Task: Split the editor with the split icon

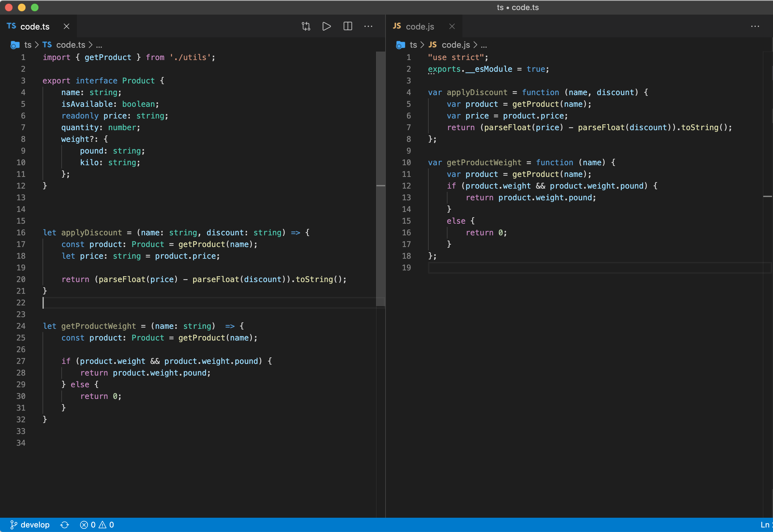Action: click(x=348, y=26)
